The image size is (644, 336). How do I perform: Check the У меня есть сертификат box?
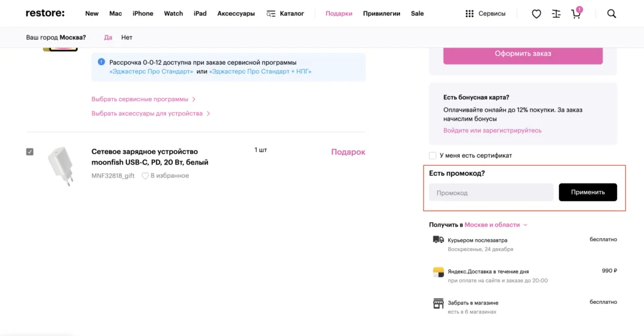[433, 156]
